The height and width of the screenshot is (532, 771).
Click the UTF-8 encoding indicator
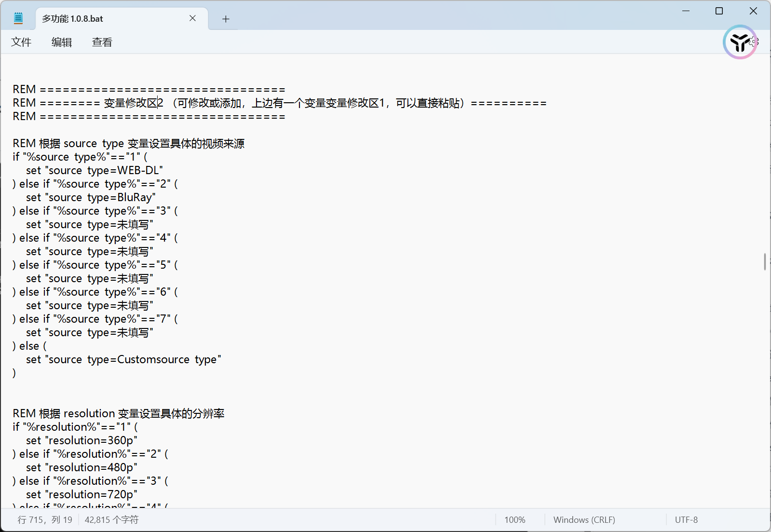click(686, 520)
